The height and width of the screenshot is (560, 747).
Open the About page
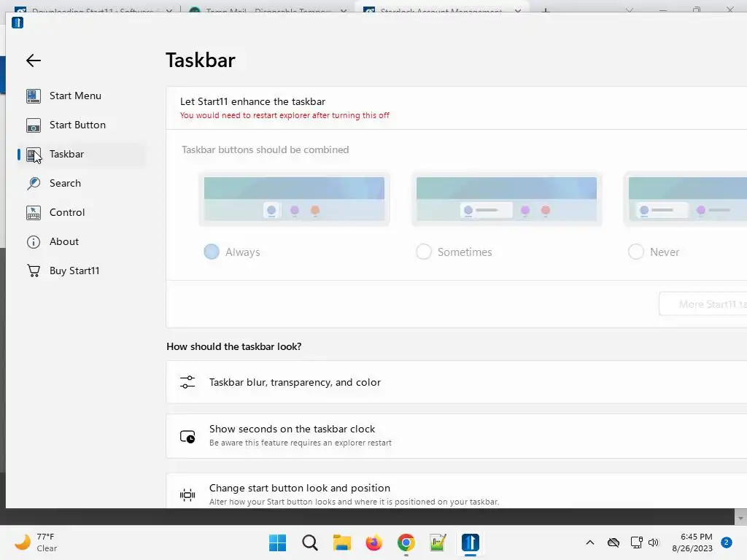coord(81,241)
